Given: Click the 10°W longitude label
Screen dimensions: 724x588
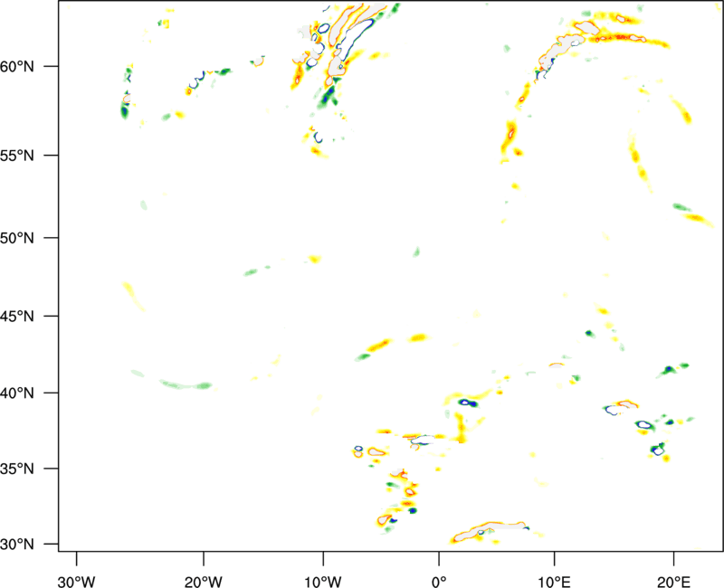Looking at the screenshot, I should click(323, 582).
